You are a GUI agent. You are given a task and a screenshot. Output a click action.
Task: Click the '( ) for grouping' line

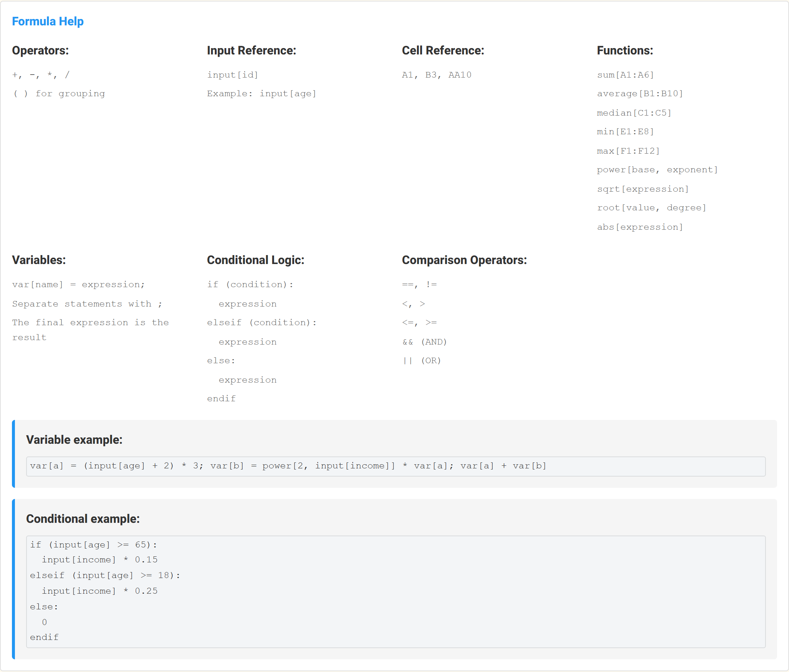point(59,94)
